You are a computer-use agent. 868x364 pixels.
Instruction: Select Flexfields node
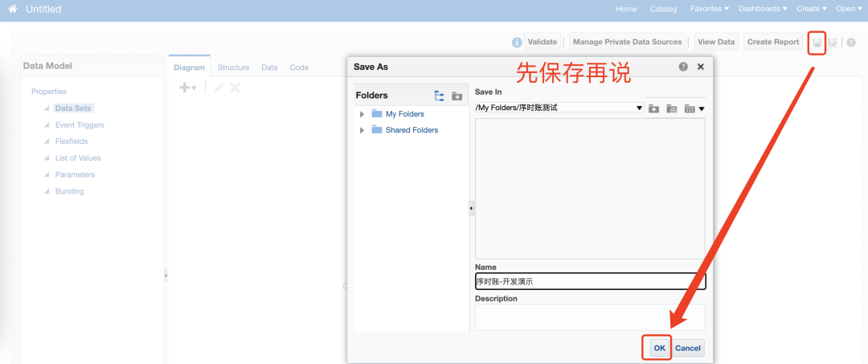click(x=72, y=141)
